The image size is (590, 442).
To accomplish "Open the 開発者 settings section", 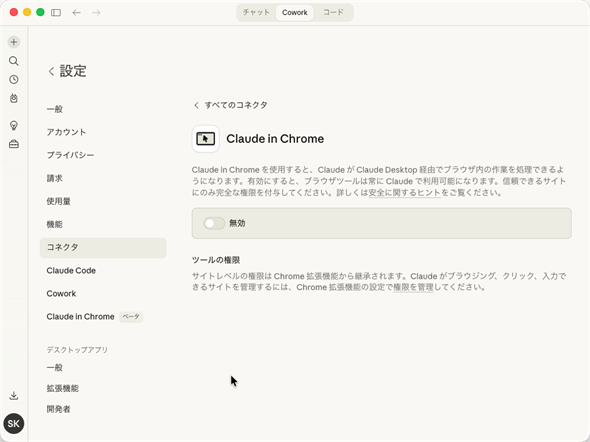I will click(x=103, y=409).
